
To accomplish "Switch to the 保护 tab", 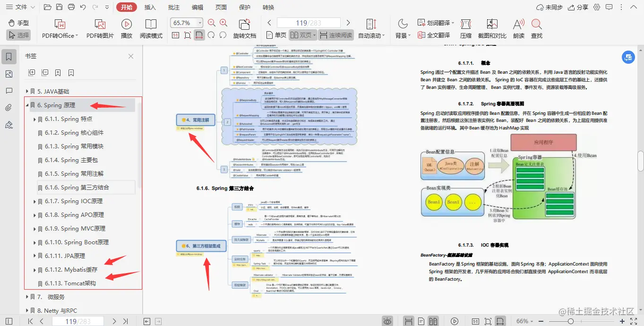I will 245,7.
